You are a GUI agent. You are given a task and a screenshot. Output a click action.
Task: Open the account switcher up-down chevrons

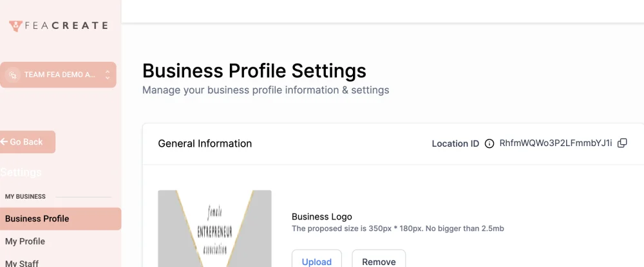108,75
